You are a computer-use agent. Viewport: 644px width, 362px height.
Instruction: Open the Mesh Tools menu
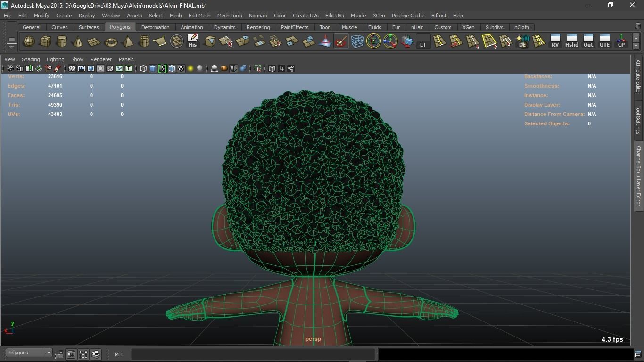click(x=230, y=16)
